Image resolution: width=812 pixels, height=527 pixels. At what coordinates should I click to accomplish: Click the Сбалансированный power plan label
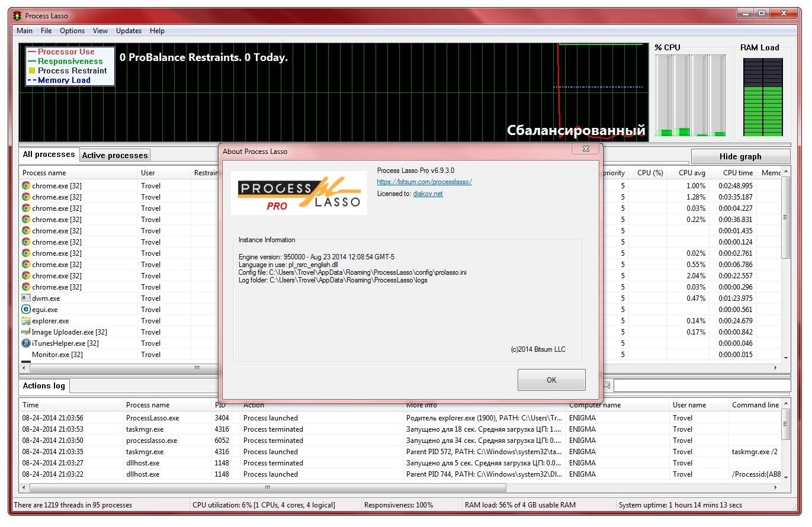(576, 130)
